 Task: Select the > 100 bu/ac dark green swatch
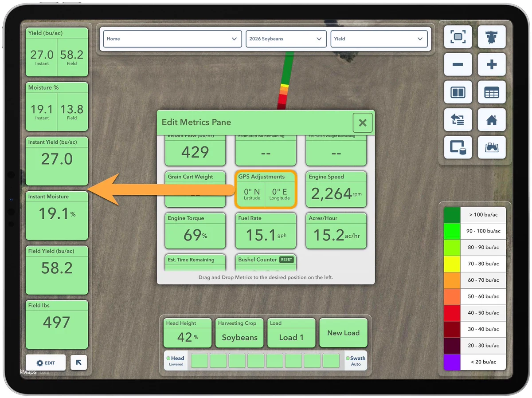tap(452, 215)
